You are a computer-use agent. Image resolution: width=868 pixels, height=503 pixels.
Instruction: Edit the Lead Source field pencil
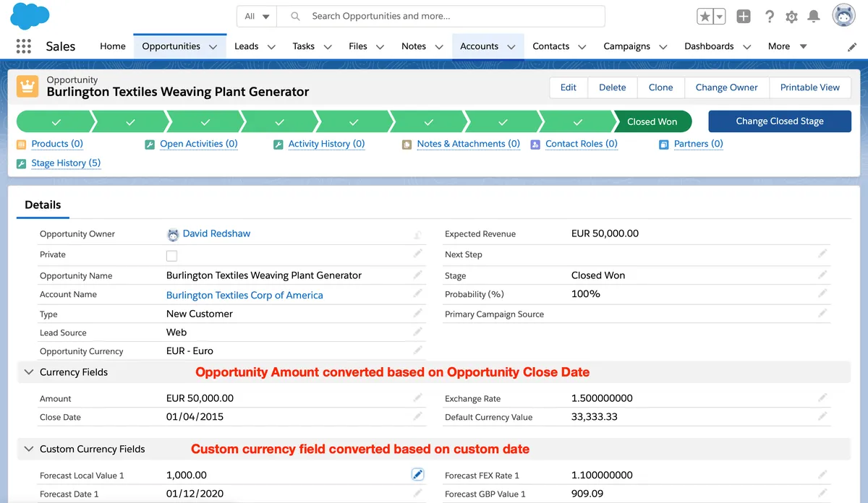[x=417, y=331]
